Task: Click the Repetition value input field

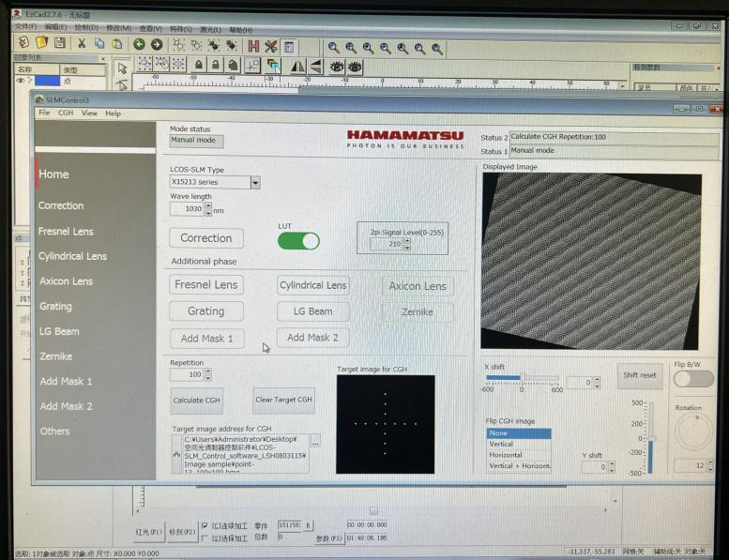Action: pyautogui.click(x=185, y=374)
